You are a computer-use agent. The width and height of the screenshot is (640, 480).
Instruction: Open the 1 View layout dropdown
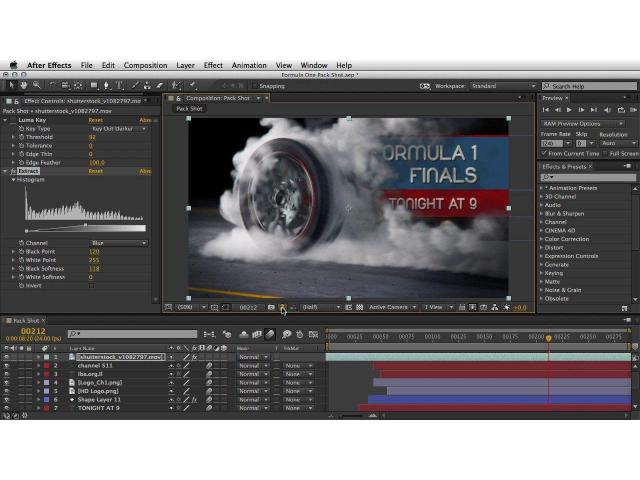[438, 307]
